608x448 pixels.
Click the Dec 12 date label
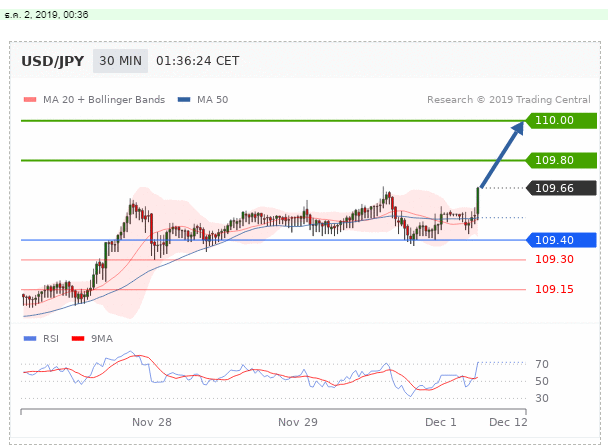click(x=508, y=422)
